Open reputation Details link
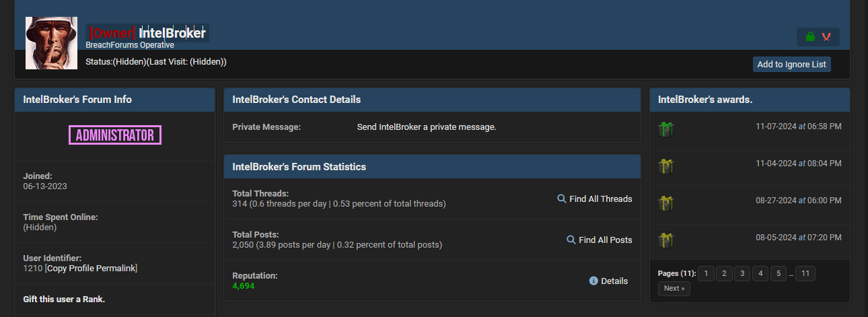Viewport: 868px width, 317px height. pyautogui.click(x=614, y=281)
